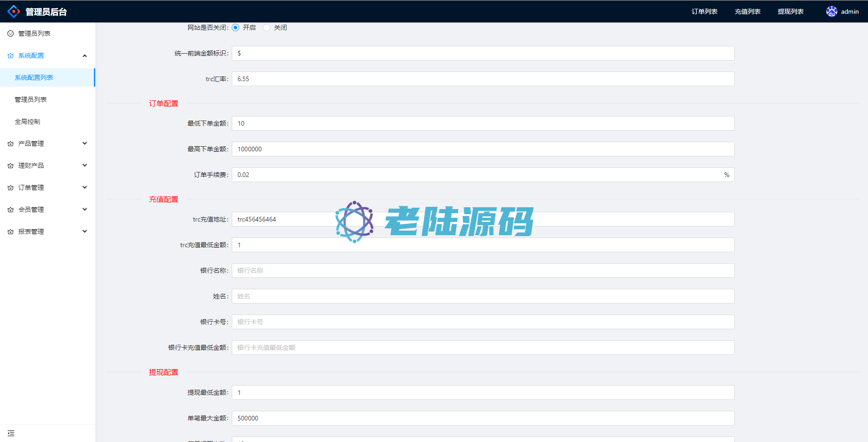The height and width of the screenshot is (442, 868).
Task: Expand the 会员管理 submenu arrow
Action: point(85,210)
